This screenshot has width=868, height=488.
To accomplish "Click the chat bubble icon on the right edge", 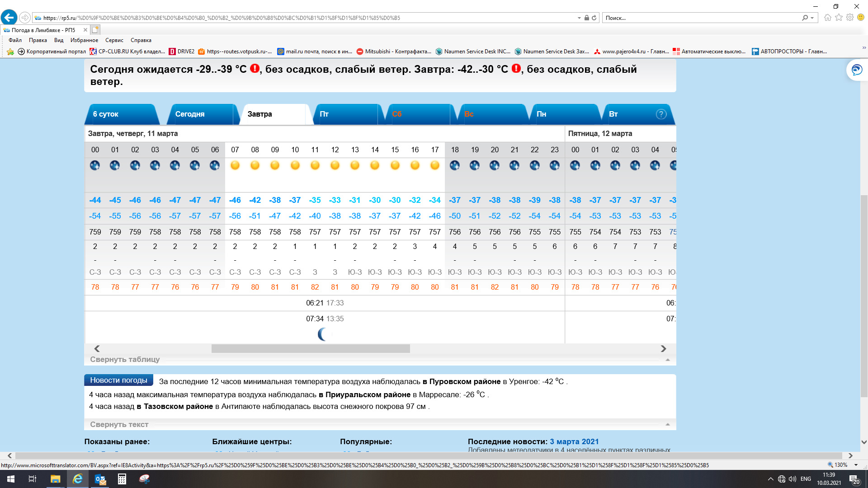I will click(x=856, y=70).
